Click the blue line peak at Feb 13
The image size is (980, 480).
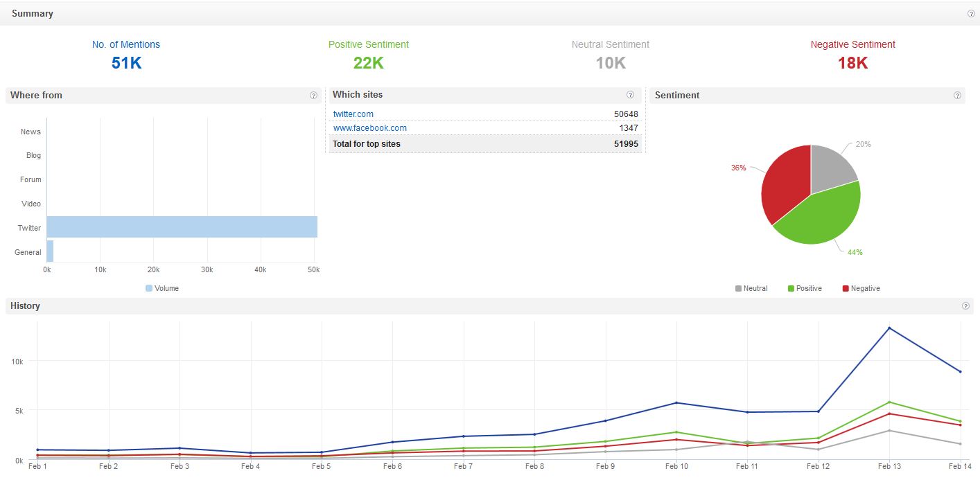click(x=889, y=328)
